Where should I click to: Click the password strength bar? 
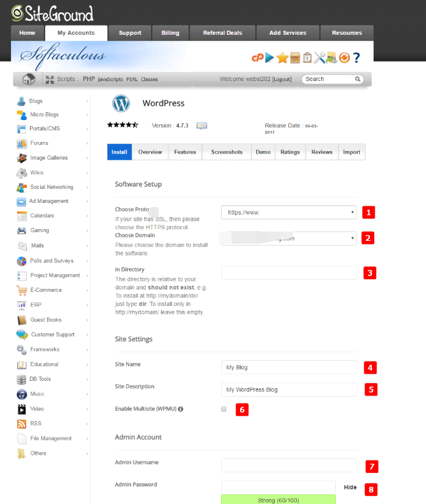(279, 500)
